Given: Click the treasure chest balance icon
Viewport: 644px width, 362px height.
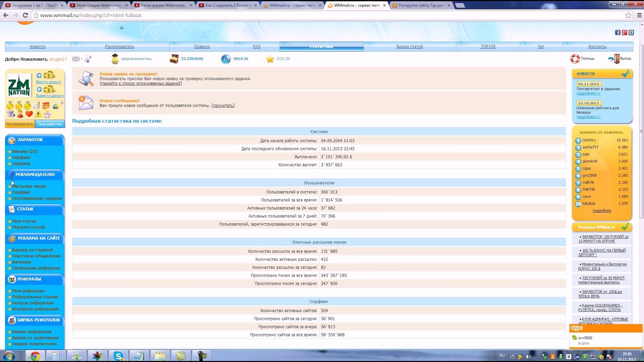Looking at the screenshot, I should (x=174, y=59).
